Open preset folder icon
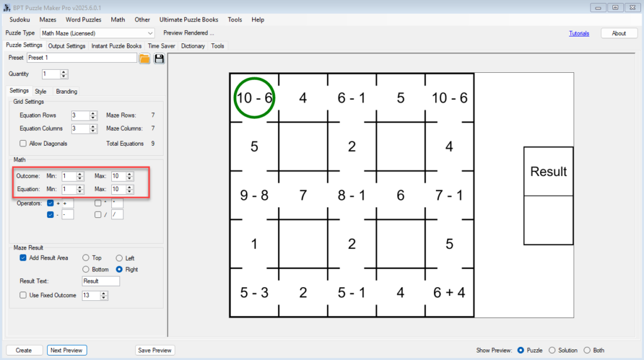The image size is (644, 360). tap(144, 58)
